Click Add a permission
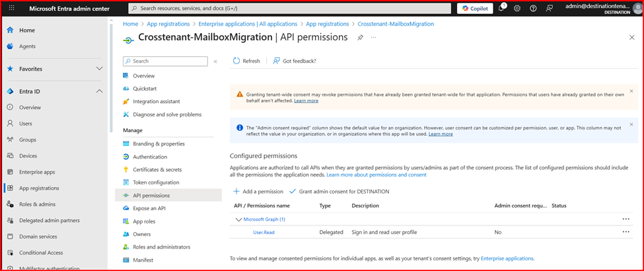Viewport: 644px width, 271px height. coord(258,191)
